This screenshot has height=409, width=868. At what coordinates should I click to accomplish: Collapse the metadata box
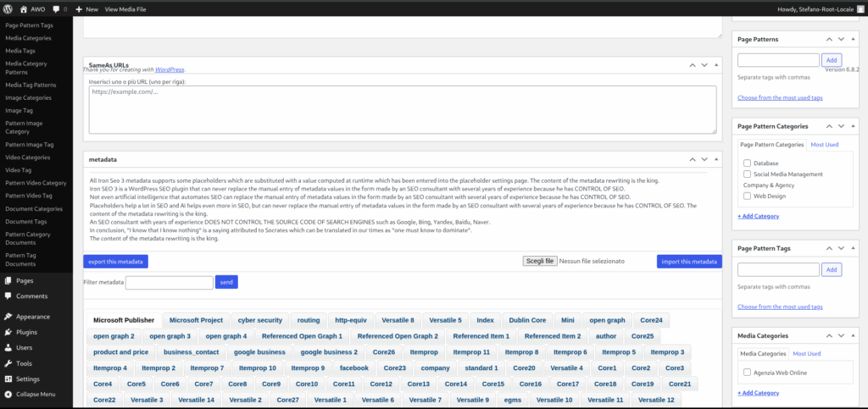(716, 159)
